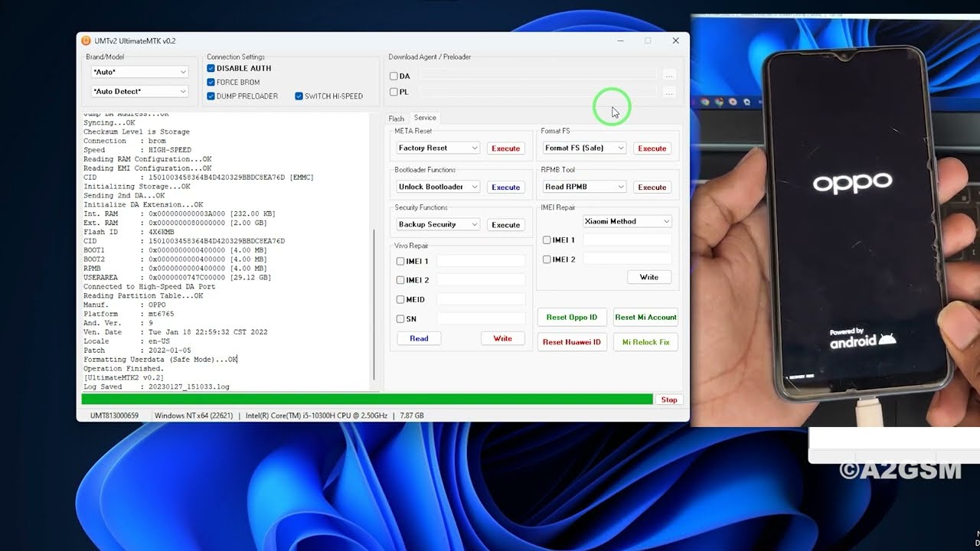This screenshot has height=551, width=980.
Task: Check Vivo Repair IMEI 2 box
Action: 400,280
